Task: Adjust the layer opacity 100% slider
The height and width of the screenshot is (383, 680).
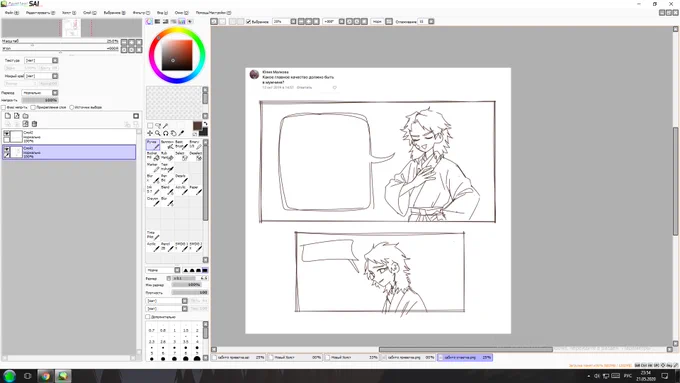Action: pyautogui.click(x=40, y=100)
